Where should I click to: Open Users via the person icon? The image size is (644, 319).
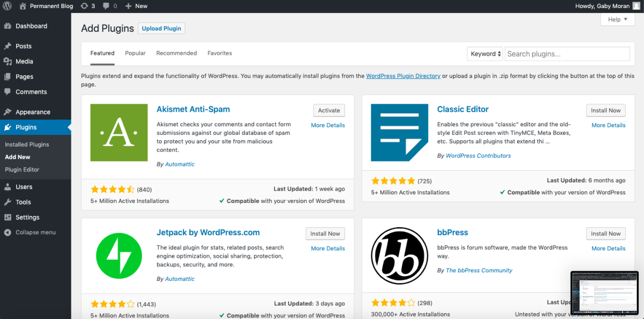click(x=10, y=186)
